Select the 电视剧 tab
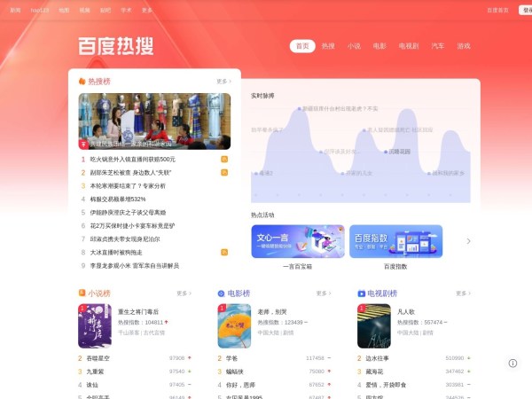 pos(409,46)
